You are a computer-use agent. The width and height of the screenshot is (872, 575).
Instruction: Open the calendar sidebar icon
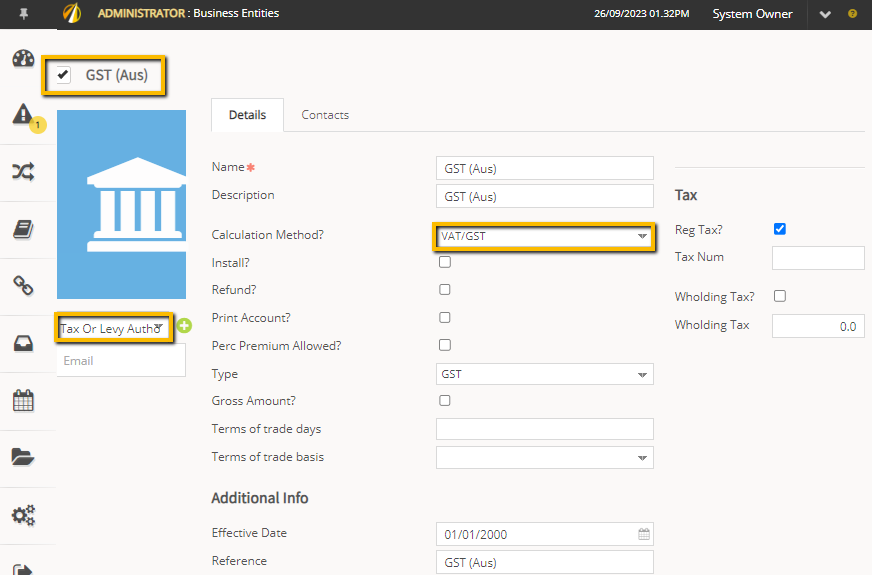coord(23,400)
